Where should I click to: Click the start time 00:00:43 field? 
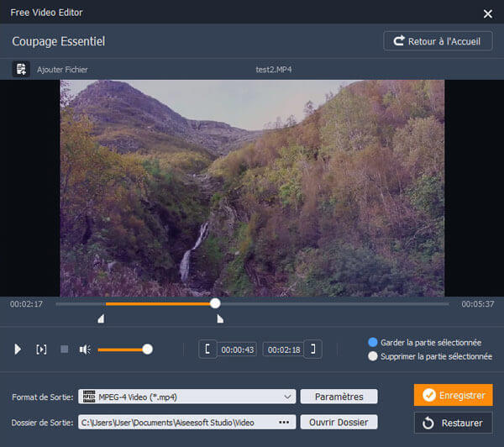click(237, 349)
